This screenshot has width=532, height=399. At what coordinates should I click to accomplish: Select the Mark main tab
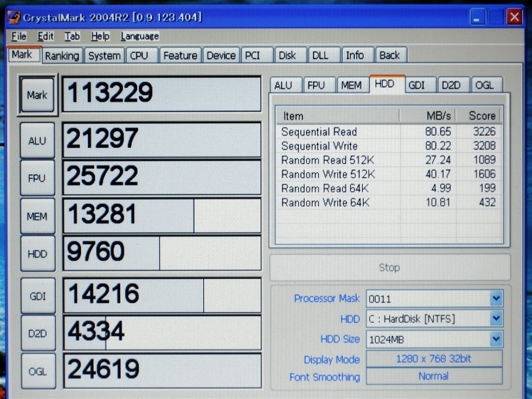click(x=24, y=55)
